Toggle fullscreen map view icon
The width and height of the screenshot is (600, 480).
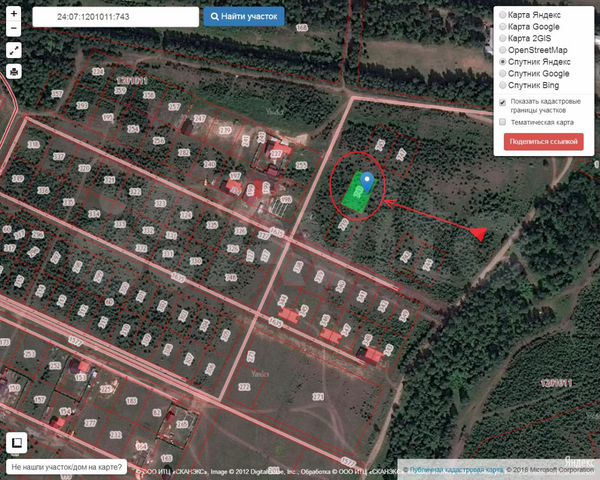(14, 50)
